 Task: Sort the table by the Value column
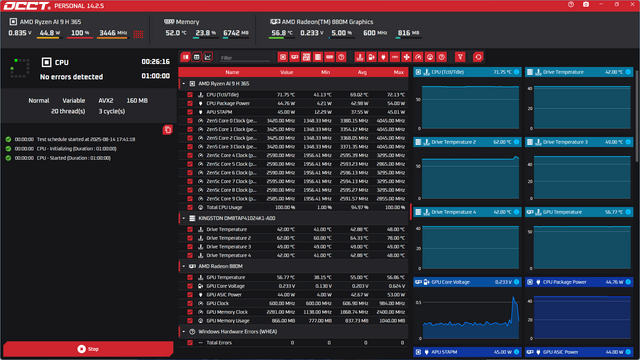coord(287,72)
